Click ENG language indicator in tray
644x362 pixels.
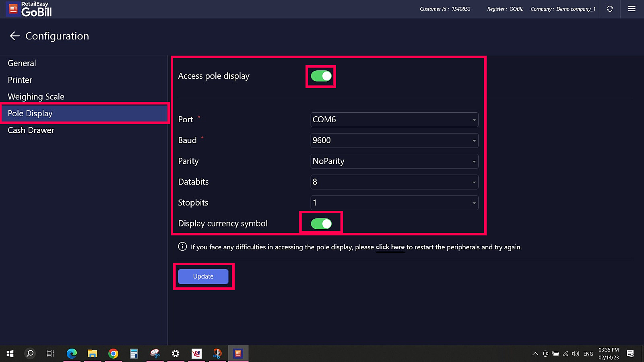[588, 354]
